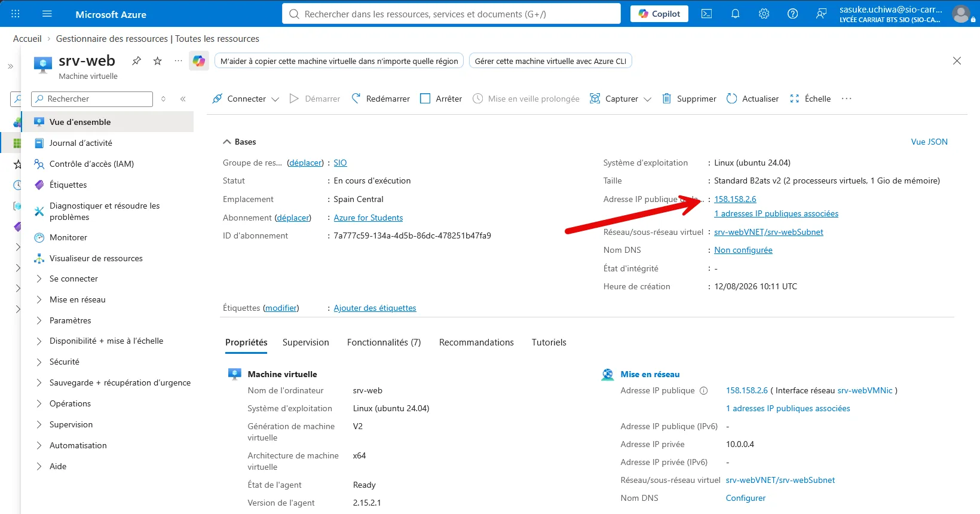Screen dimensions: 980x514
Task: Switch to the Tutoriels tab
Action: tap(549, 342)
